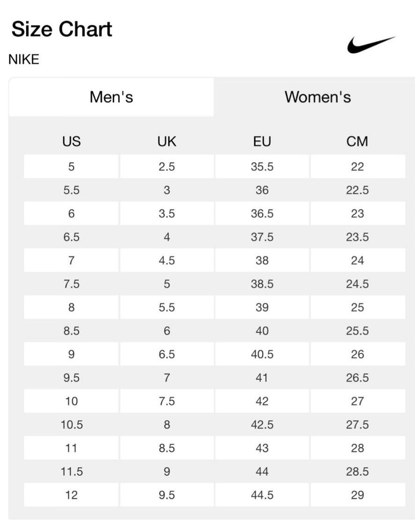Click the 26.5 CM cell
Screen dimensions: 415x532
point(357,378)
